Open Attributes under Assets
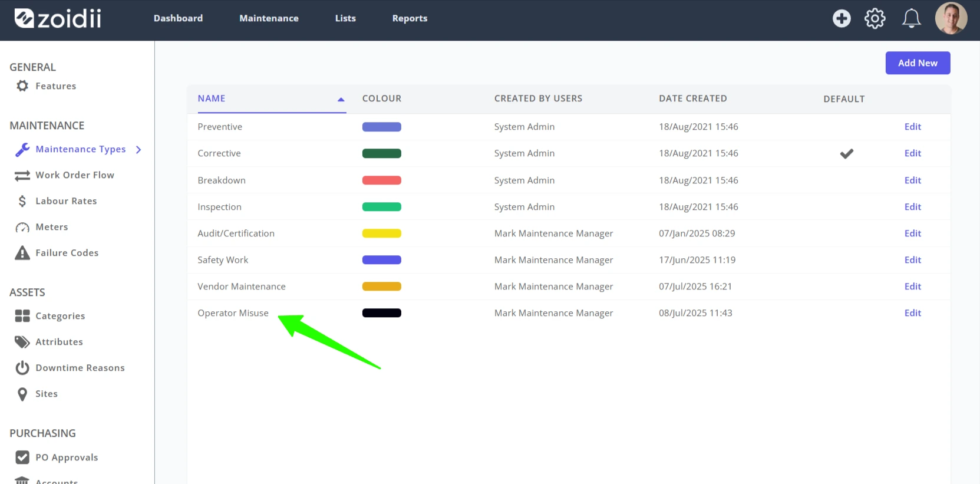 pyautogui.click(x=59, y=342)
